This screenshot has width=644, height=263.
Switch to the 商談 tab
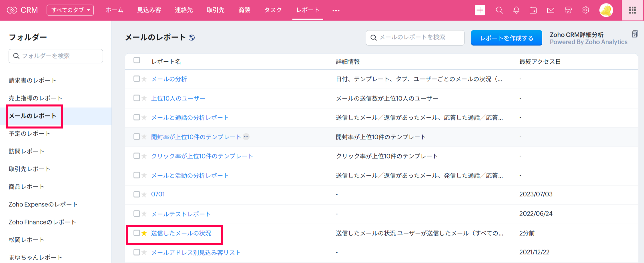[x=244, y=10]
